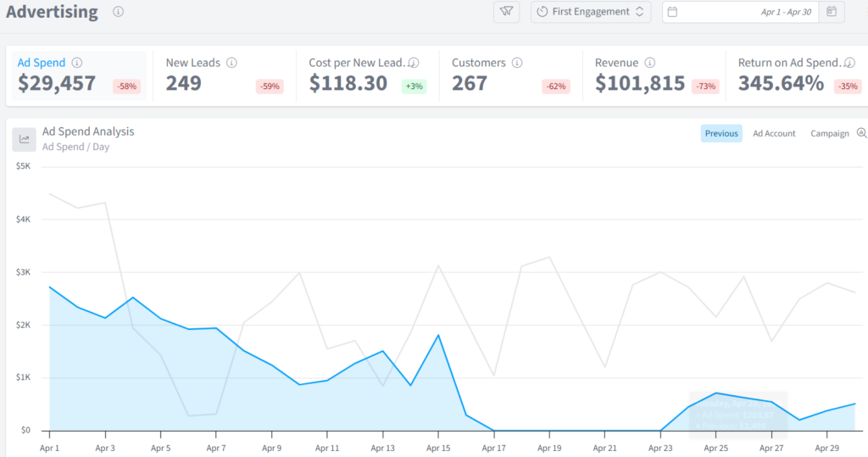Click the Revenue info icon
The height and width of the screenshot is (457, 868).
[x=650, y=63]
